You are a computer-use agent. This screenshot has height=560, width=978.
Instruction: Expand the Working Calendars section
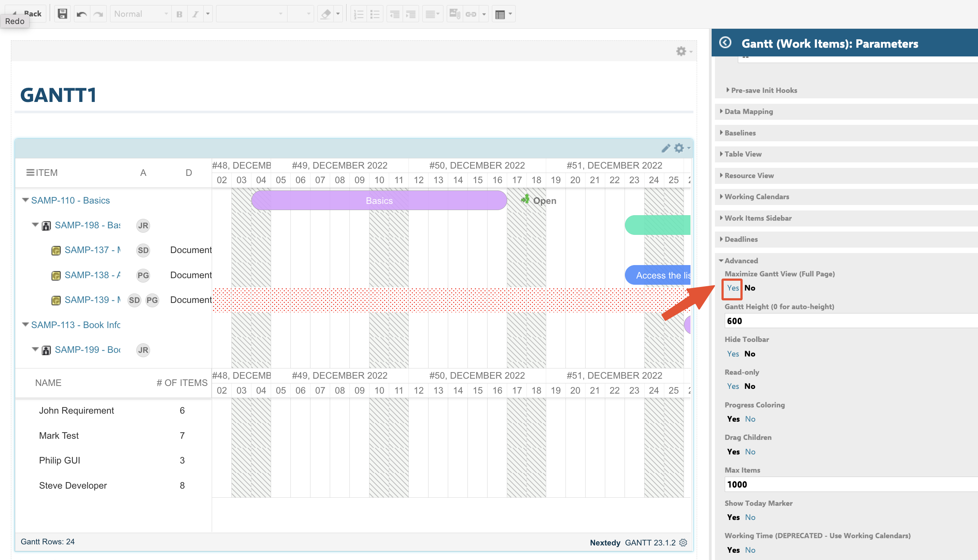click(x=756, y=197)
